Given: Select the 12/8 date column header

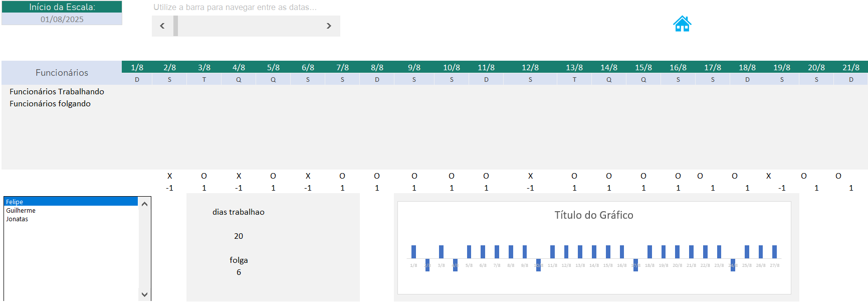Looking at the screenshot, I should tap(530, 67).
